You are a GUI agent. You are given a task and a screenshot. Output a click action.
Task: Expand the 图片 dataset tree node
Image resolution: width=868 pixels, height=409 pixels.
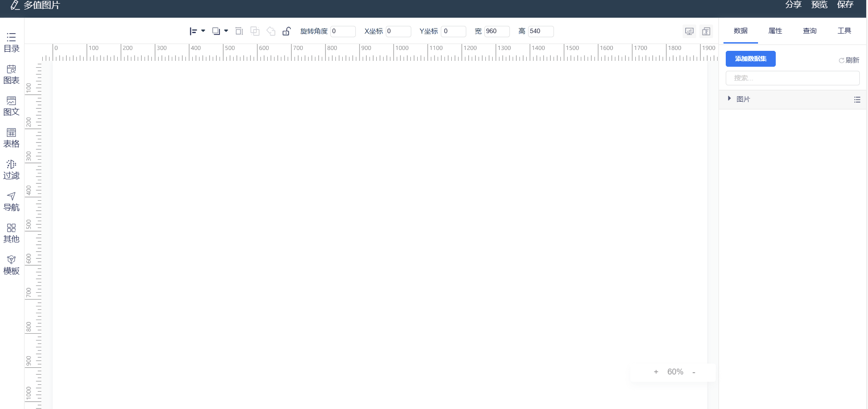[x=729, y=99]
